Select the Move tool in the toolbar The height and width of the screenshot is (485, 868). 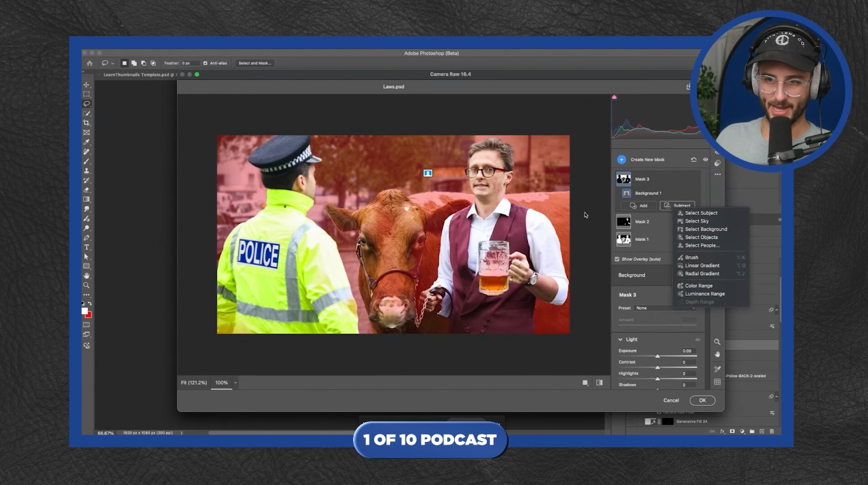[x=86, y=85]
